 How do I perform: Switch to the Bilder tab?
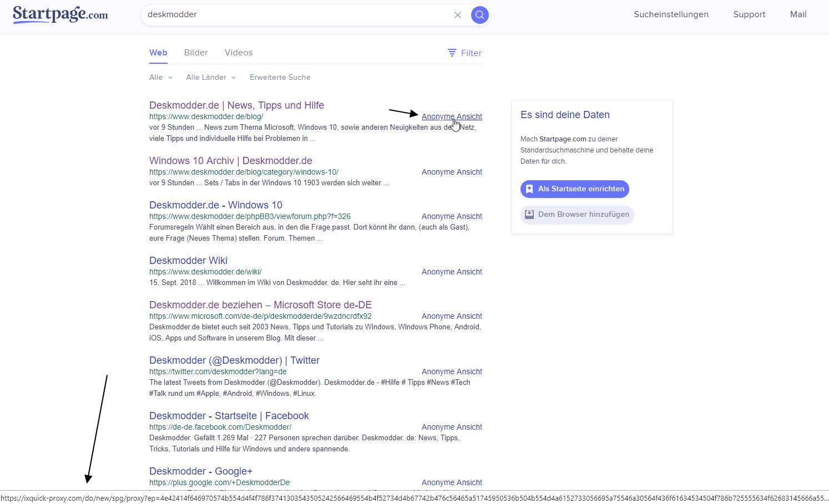196,53
